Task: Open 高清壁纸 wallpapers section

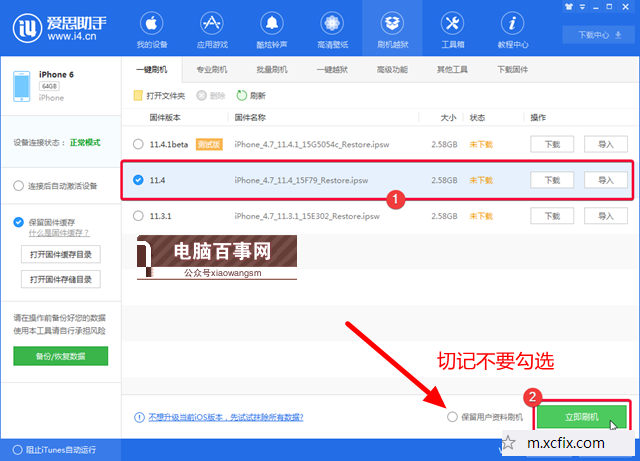Action: 332,30
